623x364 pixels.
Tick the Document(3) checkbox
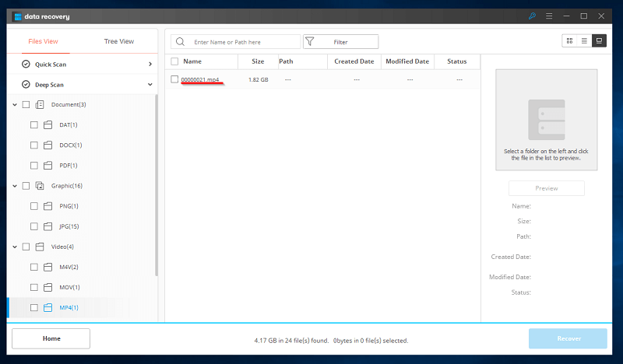(x=26, y=105)
